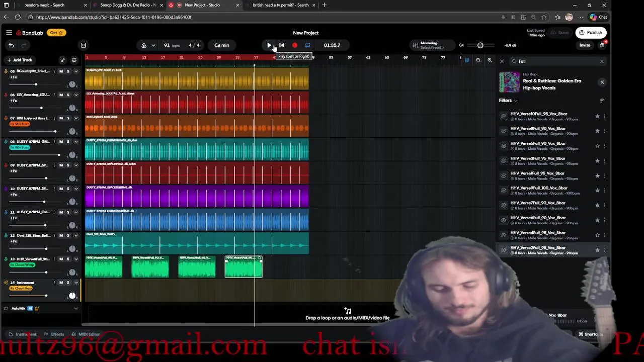Zoom out the timeline with the magnifier minus
Screen dimensions: 644x362
478,60
